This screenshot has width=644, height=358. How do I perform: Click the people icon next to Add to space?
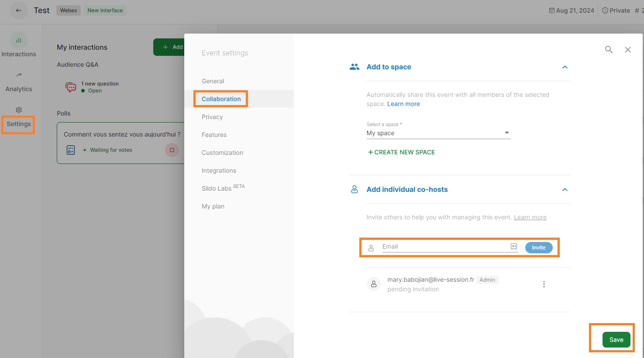pyautogui.click(x=355, y=67)
